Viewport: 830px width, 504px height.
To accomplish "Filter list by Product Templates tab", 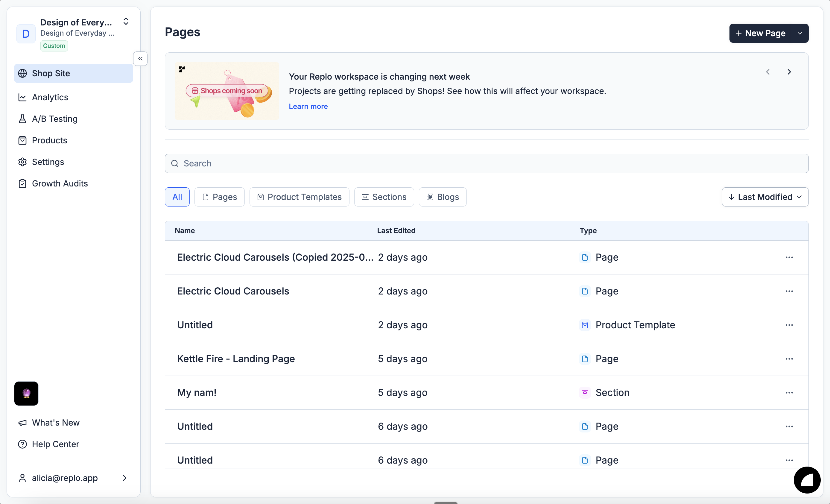I will [299, 197].
